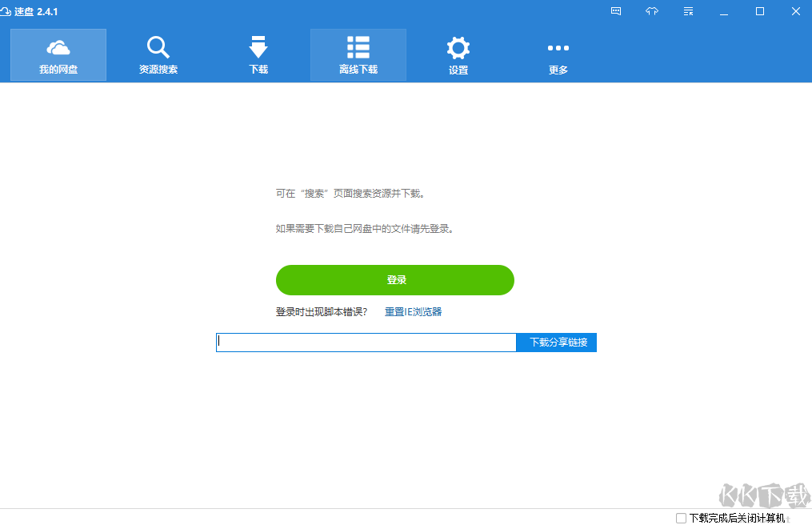The image size is (812, 525).
Task: Switch to the 我的网盘 tab
Action: pos(58,54)
